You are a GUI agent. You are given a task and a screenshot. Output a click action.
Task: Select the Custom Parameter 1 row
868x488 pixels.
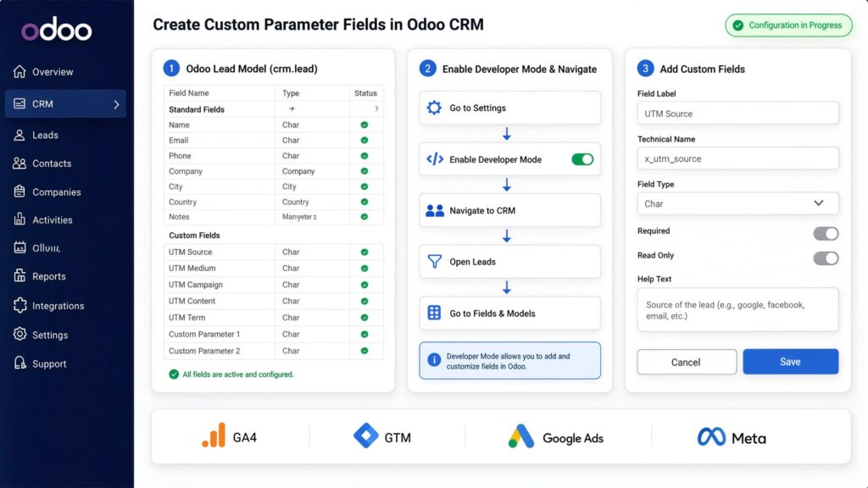[x=274, y=334]
